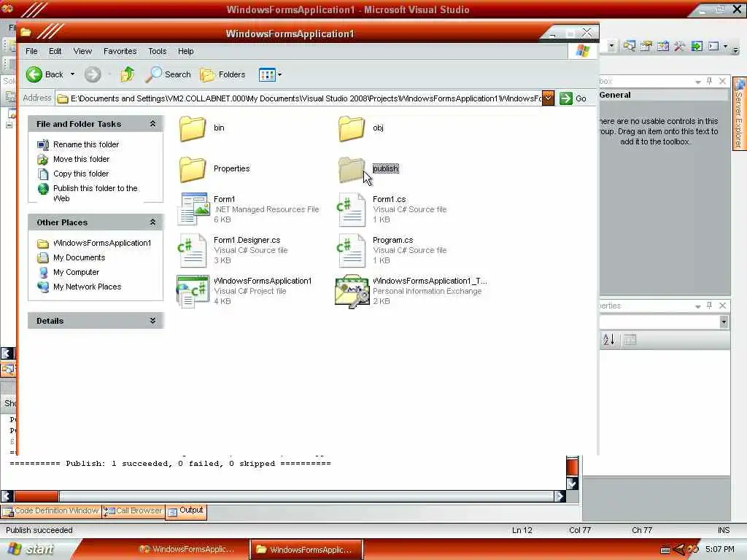This screenshot has height=560, width=747.
Task: Click Move this folder
Action: tap(81, 159)
